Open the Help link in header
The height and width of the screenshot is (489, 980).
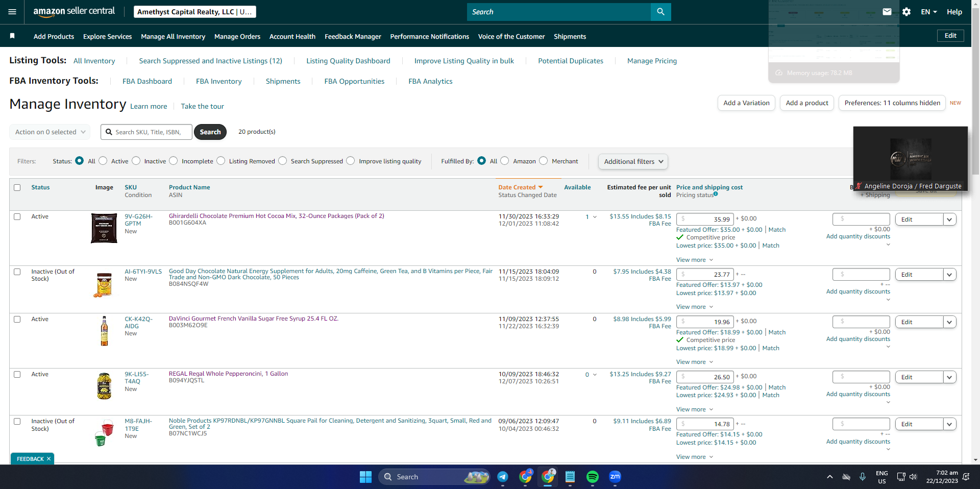954,12
